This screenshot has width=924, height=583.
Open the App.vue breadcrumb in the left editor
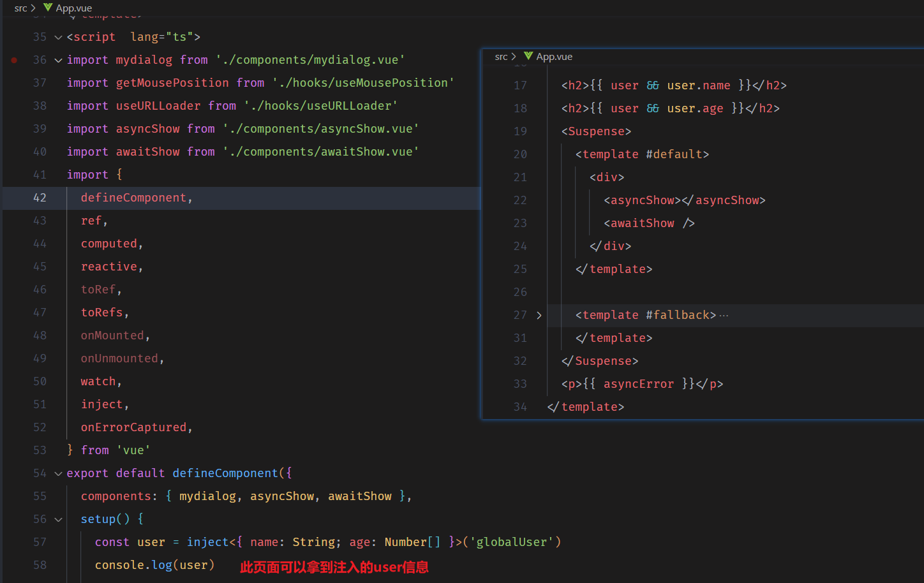coord(74,8)
